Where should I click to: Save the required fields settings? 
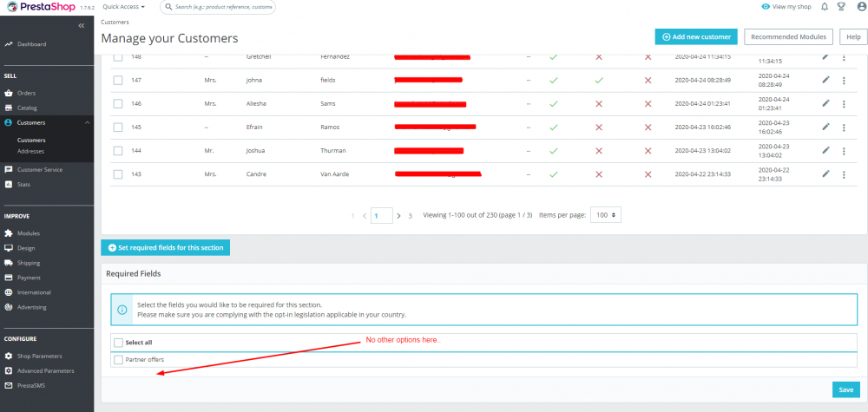coord(845,389)
